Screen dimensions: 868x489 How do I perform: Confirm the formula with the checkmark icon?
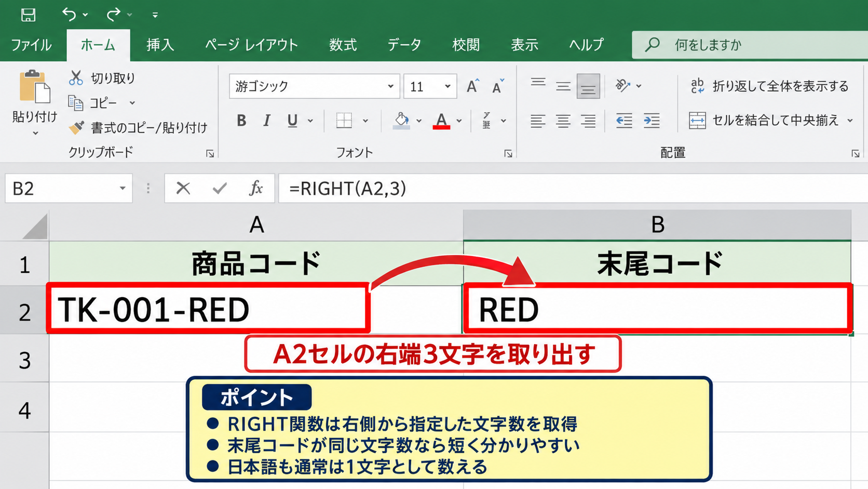(x=220, y=188)
